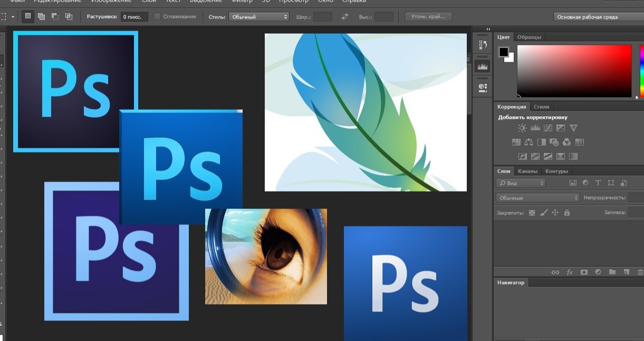Add a Photo Filter adjustment (camera icon)
This screenshot has width=644, height=341.
tap(554, 142)
